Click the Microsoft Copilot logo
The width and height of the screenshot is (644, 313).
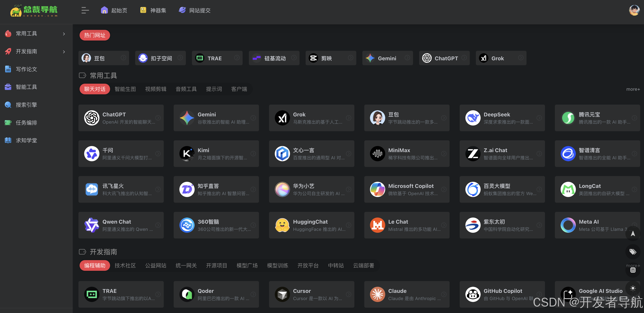tap(377, 189)
